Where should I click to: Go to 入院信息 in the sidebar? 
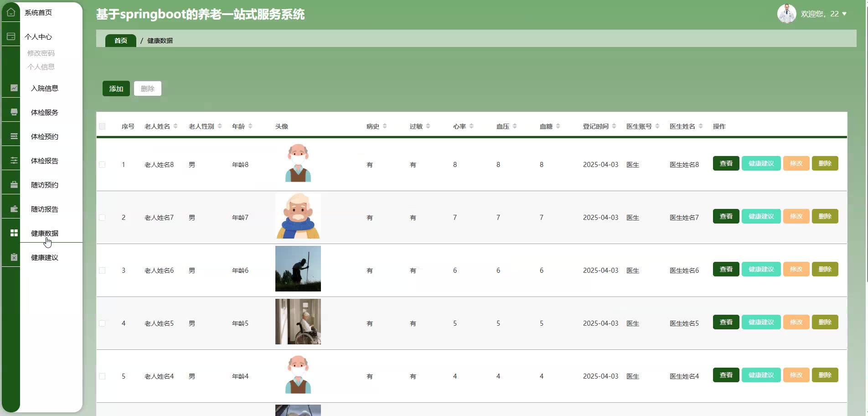[45, 88]
